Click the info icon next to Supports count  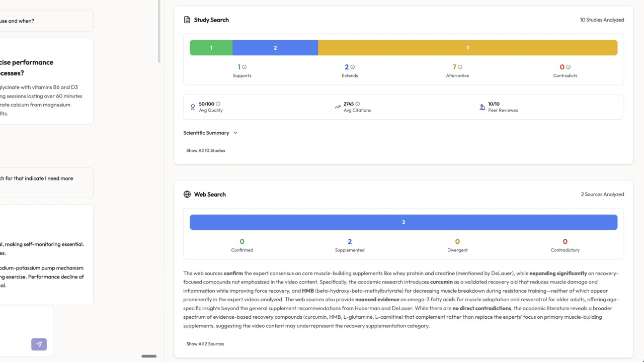click(x=244, y=67)
